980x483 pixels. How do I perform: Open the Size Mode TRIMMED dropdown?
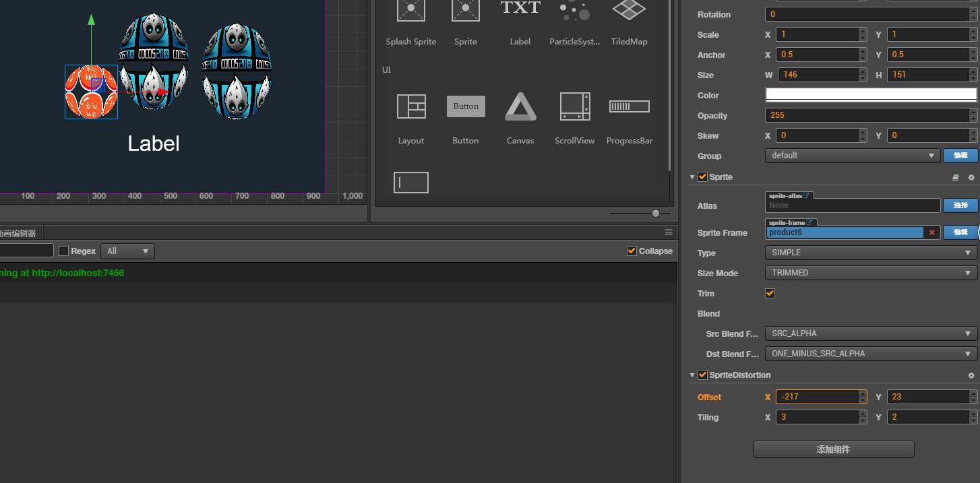(871, 273)
